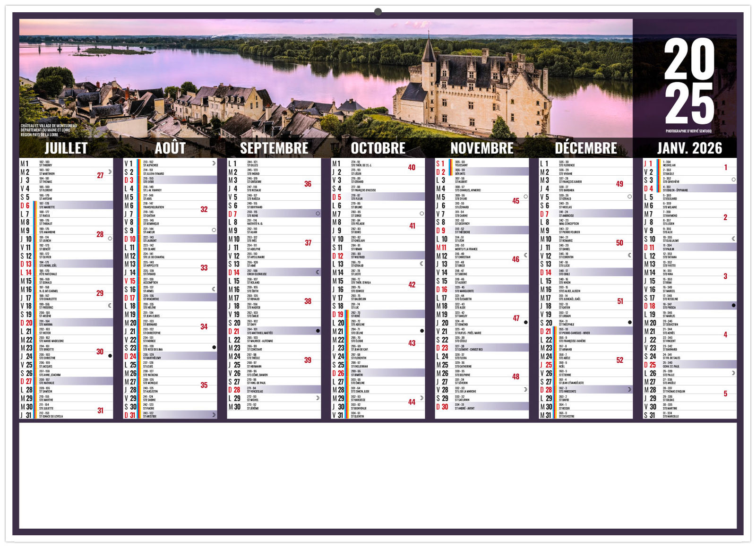Image resolution: width=756 pixels, height=548 pixels.
Task: Click the new moon icon on October 21
Action: tap(422, 331)
